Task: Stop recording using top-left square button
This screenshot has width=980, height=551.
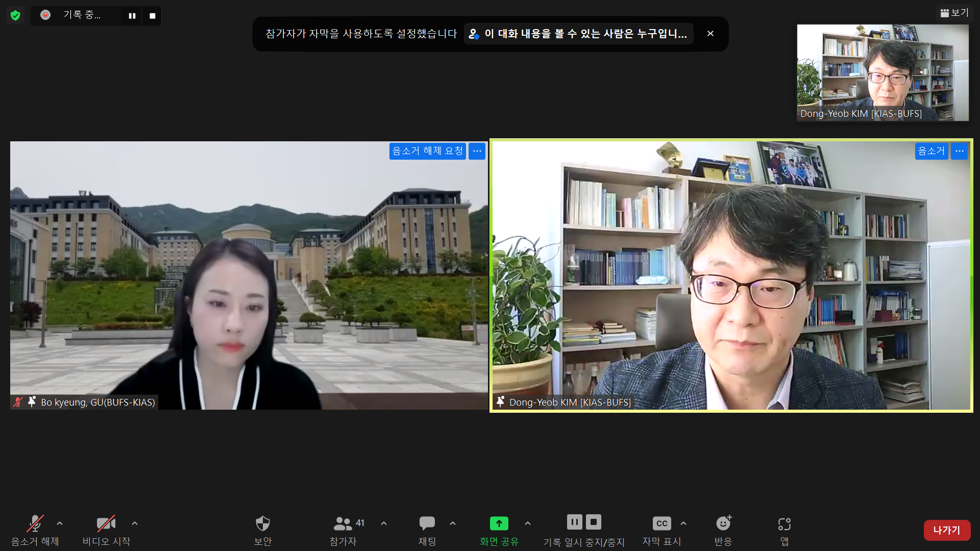Action: pyautogui.click(x=152, y=16)
